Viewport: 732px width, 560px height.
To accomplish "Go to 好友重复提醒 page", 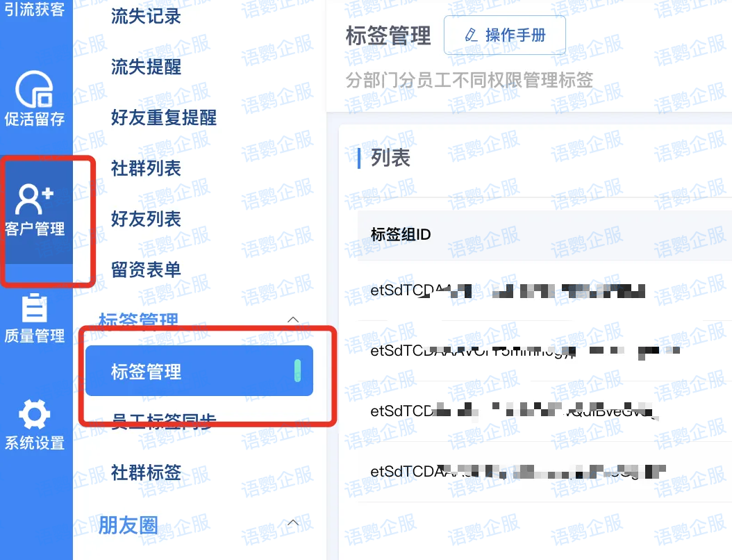I will (x=164, y=117).
